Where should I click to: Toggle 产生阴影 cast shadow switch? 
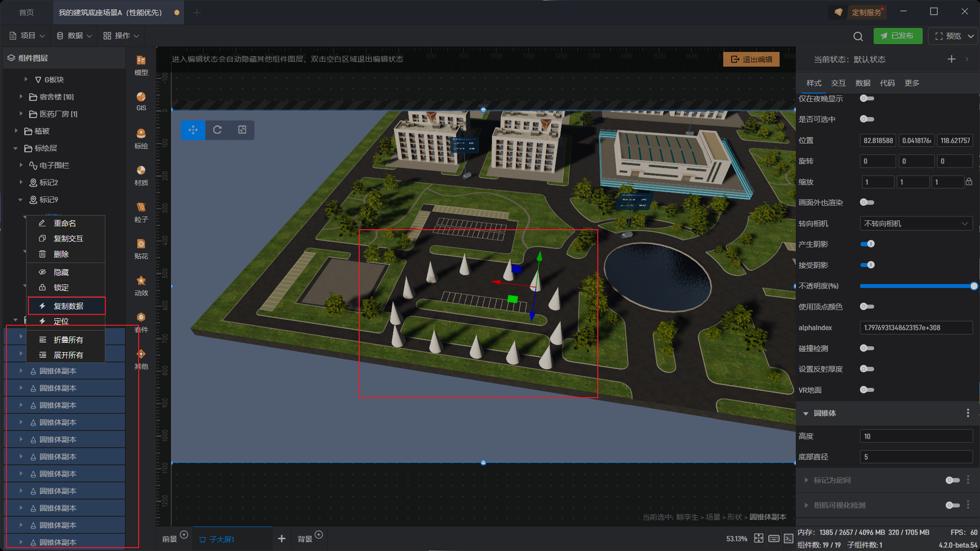[x=867, y=244]
